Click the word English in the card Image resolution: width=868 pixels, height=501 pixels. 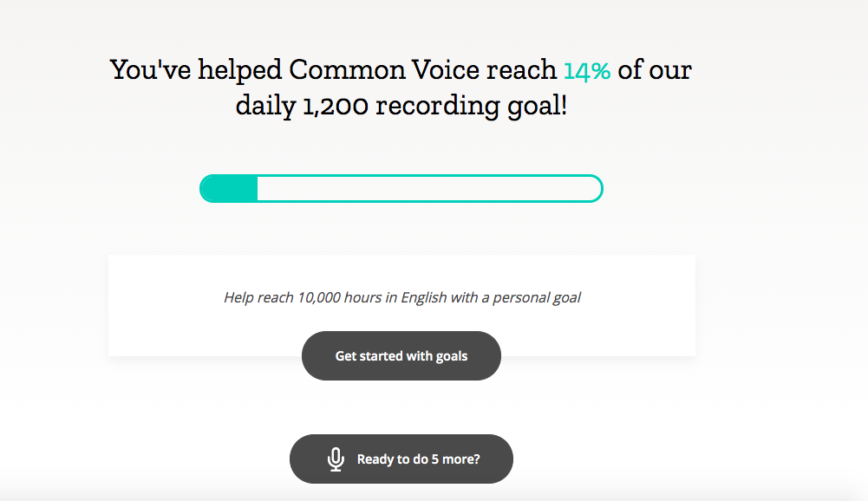click(x=423, y=297)
